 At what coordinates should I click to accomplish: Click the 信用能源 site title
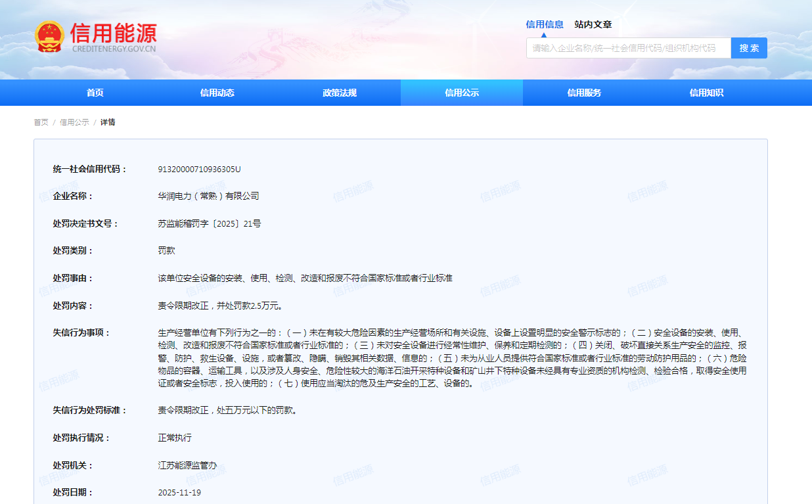[x=114, y=32]
